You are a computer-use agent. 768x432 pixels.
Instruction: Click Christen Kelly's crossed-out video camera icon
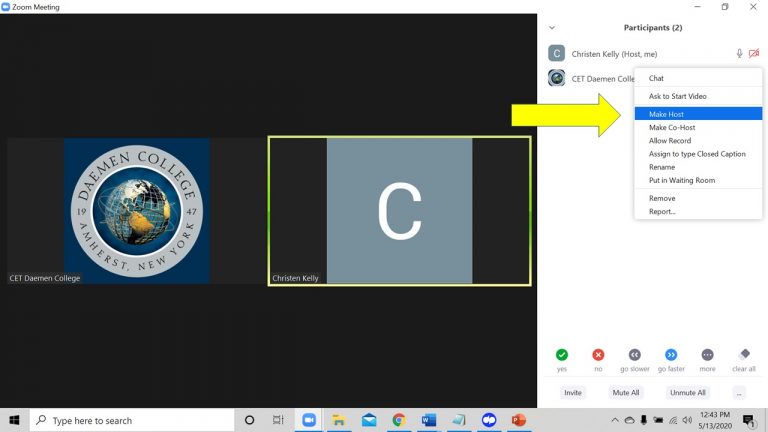click(x=754, y=53)
